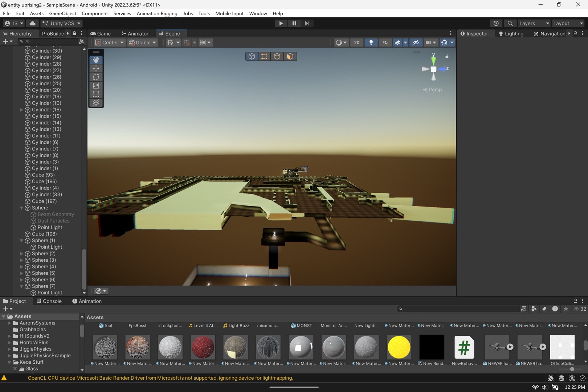Select ProBuilder vertex selection mode
The image size is (588, 392).
click(x=264, y=56)
